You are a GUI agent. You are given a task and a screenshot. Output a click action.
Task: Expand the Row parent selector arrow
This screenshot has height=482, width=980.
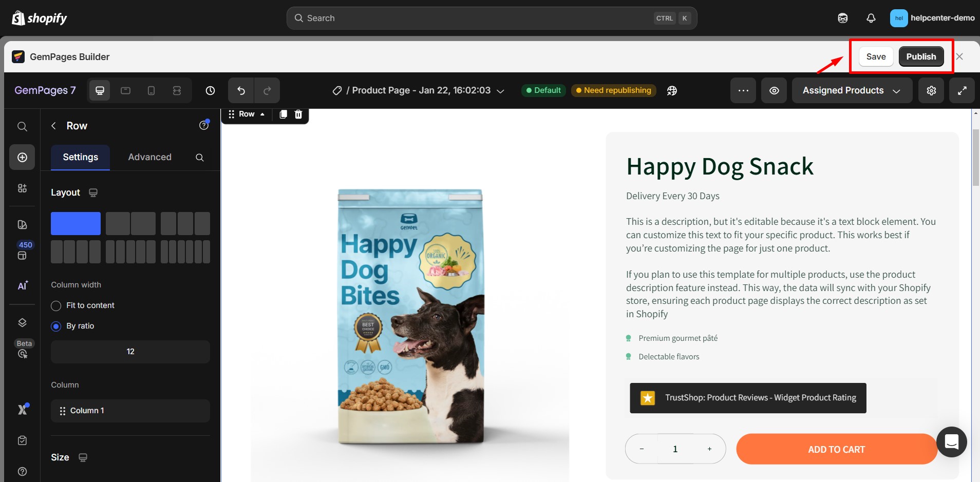pos(262,114)
